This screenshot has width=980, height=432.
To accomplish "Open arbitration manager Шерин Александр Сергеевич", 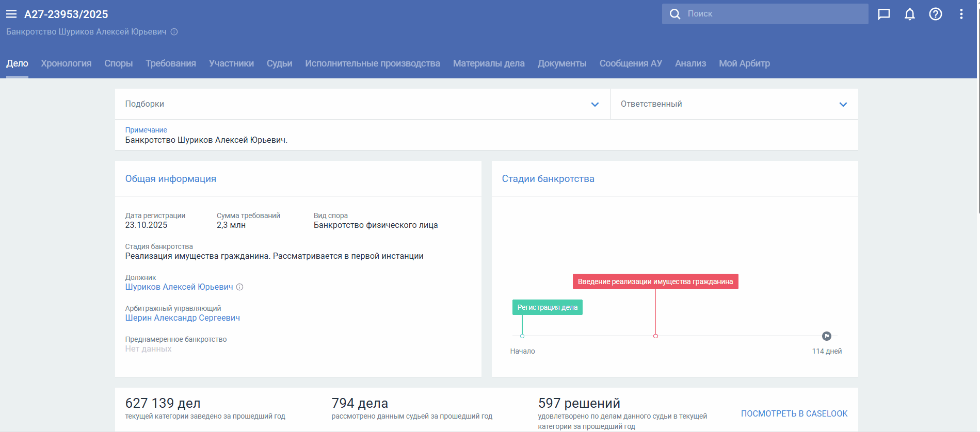I will (x=182, y=318).
